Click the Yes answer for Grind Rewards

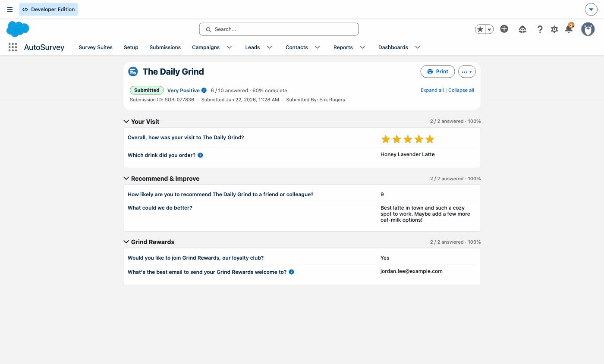pyautogui.click(x=385, y=258)
